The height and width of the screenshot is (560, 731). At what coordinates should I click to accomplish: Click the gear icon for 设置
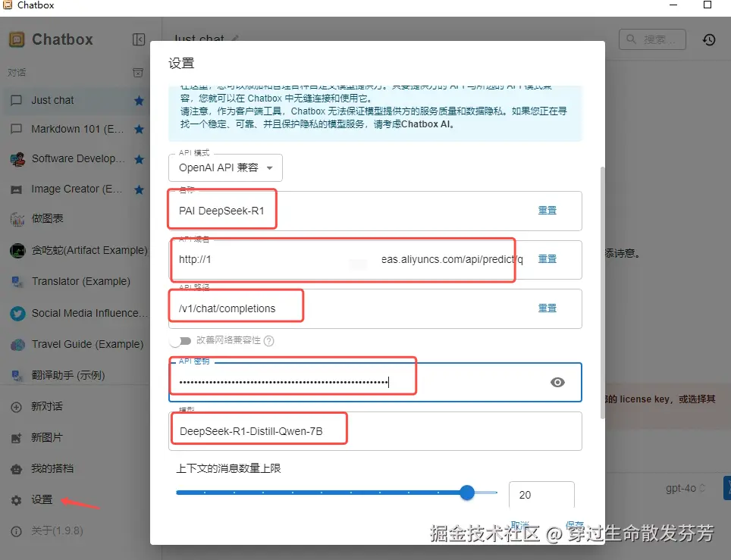[x=17, y=500]
